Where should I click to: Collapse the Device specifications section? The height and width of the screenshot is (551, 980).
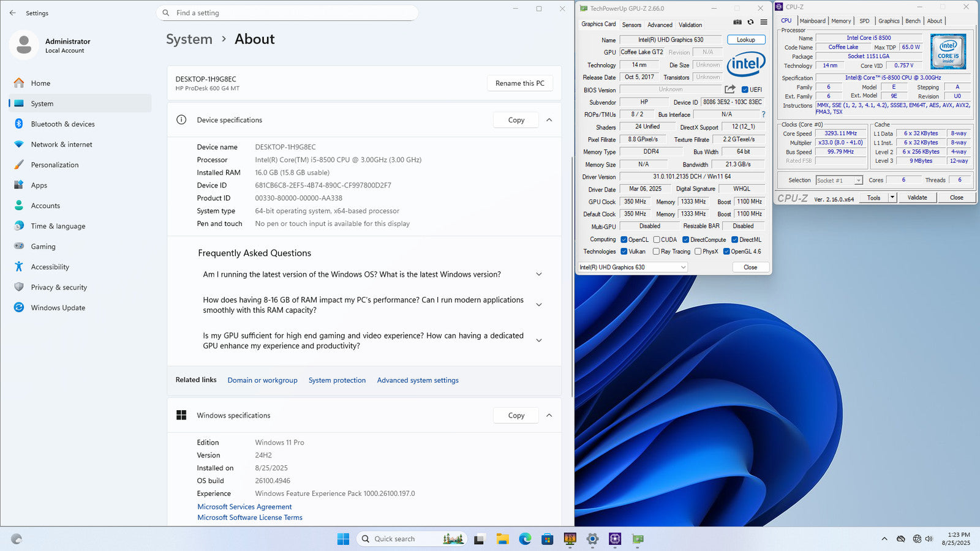pos(549,120)
